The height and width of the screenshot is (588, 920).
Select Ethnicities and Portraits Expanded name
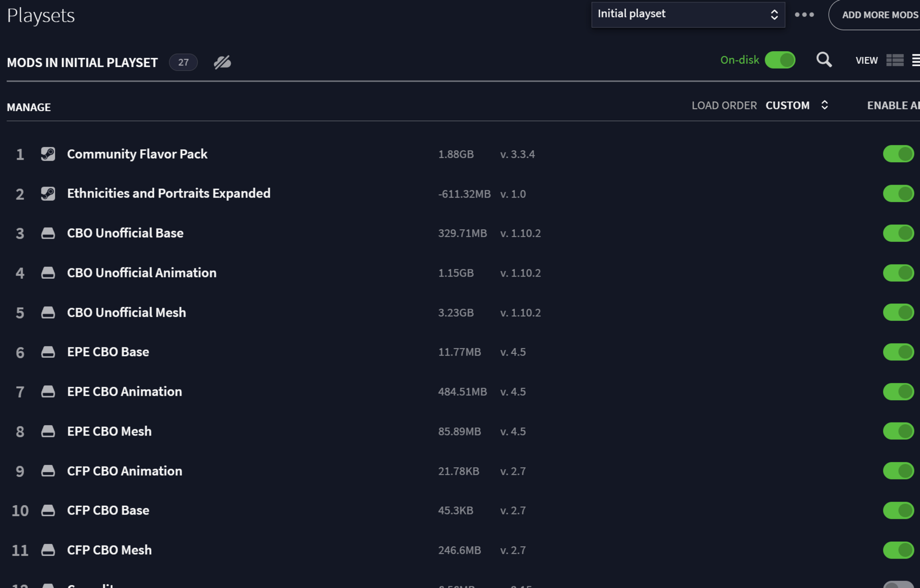coord(169,193)
